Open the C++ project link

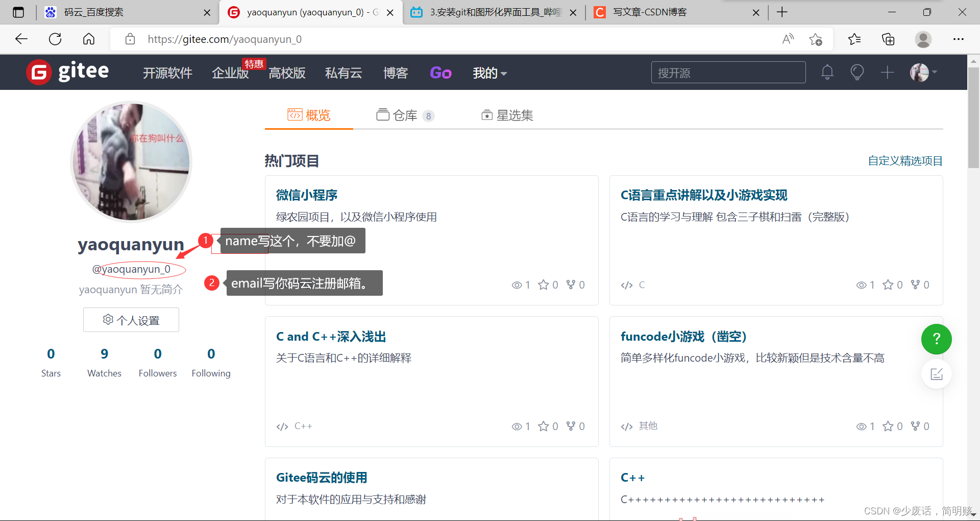tap(632, 478)
